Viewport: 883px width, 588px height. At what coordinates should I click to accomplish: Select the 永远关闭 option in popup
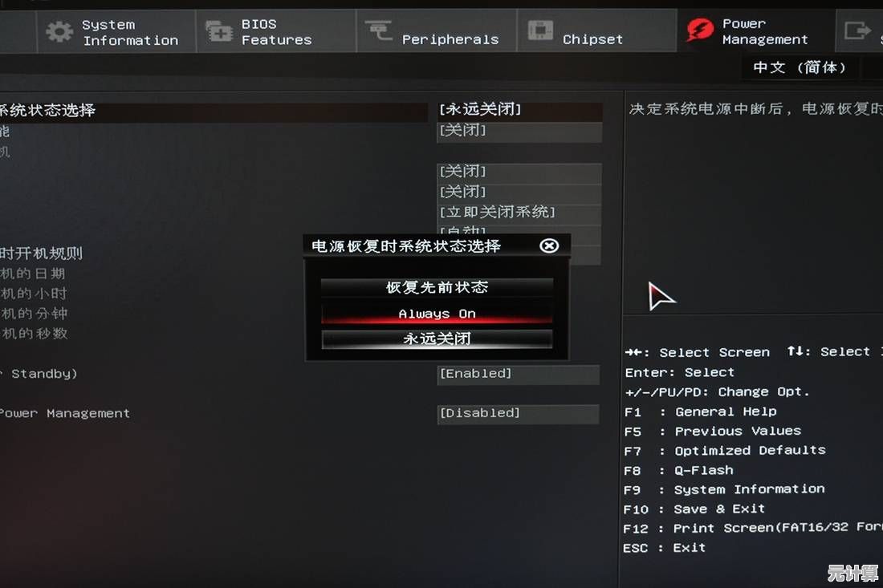pos(437,339)
